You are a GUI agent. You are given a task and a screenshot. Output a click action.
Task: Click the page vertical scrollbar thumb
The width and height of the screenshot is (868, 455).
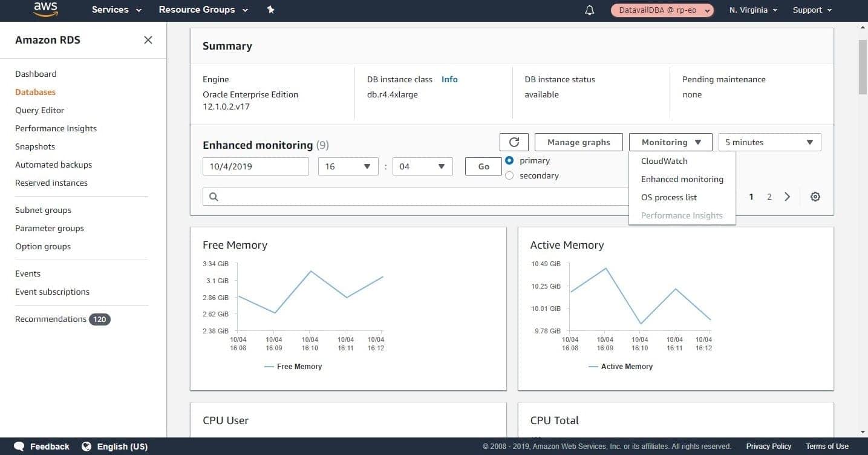coord(863,67)
